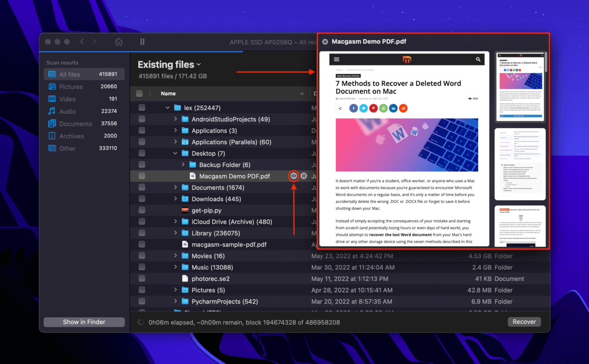The image size is (589, 364).
Task: Expand iCloud Drive (Archive) (480)
Action: (176, 222)
